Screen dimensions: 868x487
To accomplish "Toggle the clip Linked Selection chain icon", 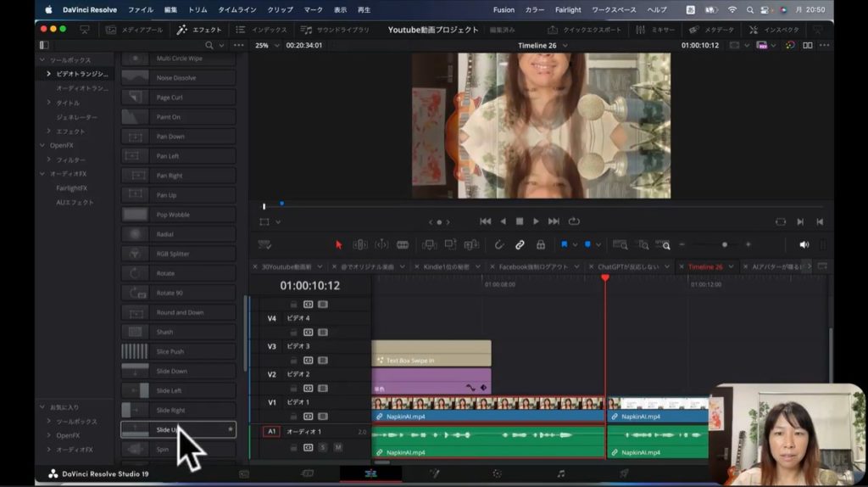I will point(520,244).
